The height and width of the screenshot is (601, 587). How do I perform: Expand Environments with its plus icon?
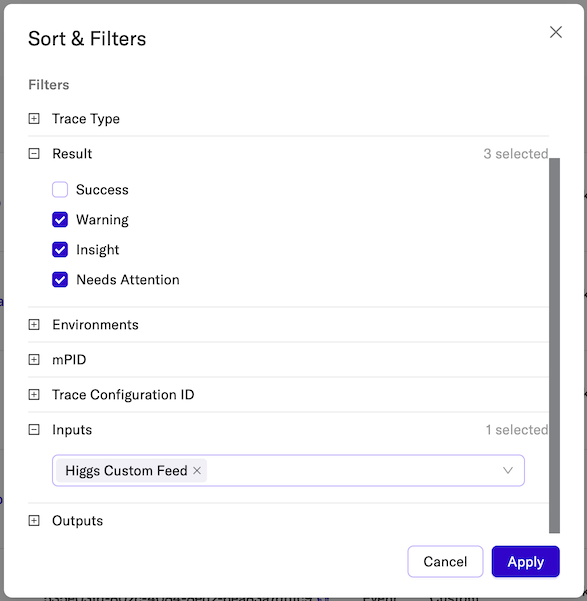34,325
